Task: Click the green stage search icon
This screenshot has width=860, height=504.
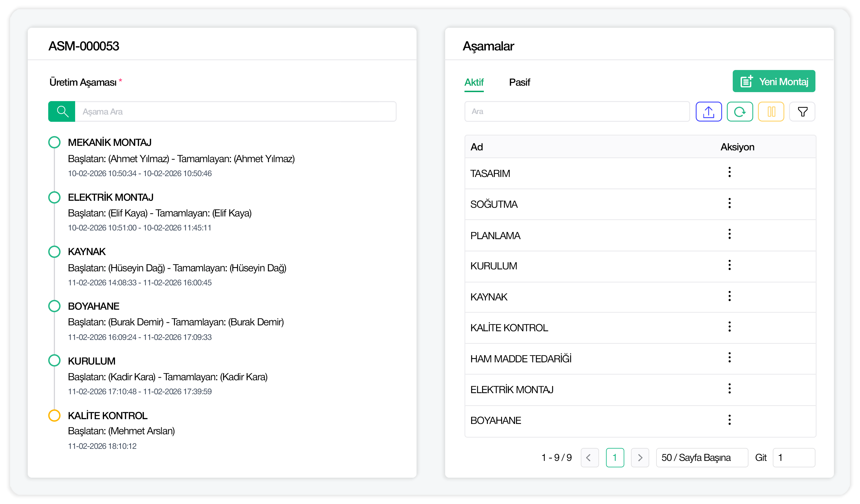Action: (62, 111)
